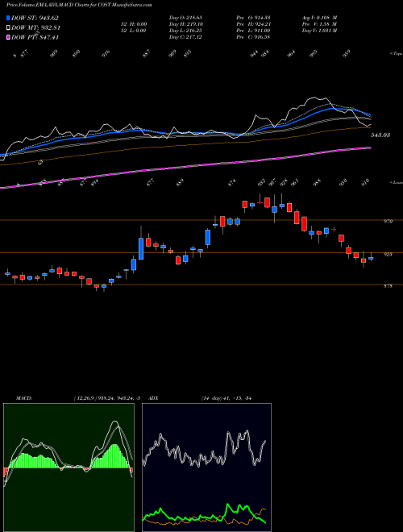The image size is (403, 532).
Task: Select the DOW PT: 847.41 legend text
Action: coord(35,37)
